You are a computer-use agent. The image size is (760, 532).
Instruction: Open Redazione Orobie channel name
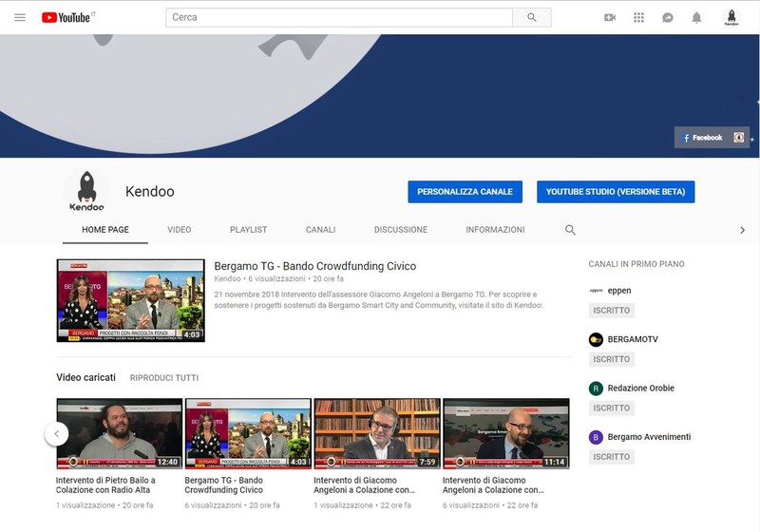tap(640, 389)
